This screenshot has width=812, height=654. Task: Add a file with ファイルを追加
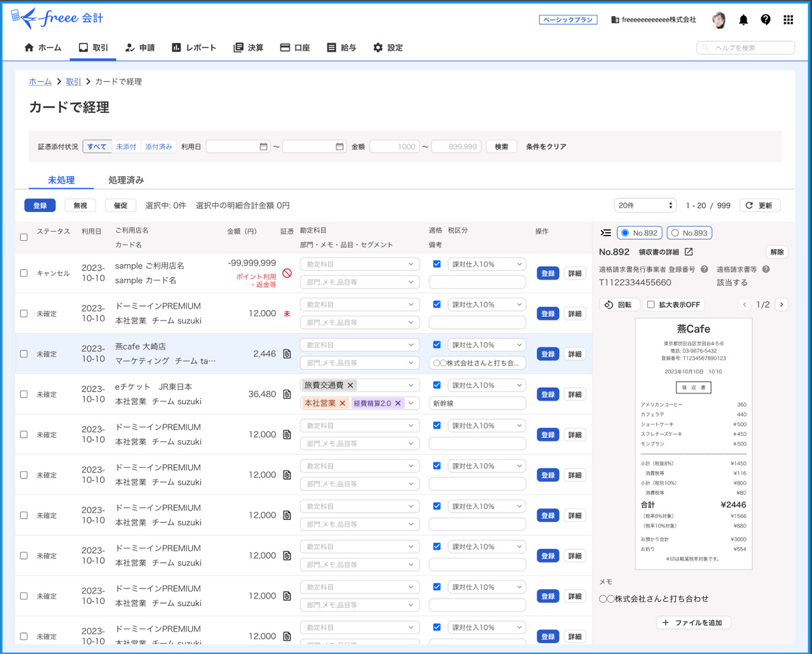[x=694, y=623]
